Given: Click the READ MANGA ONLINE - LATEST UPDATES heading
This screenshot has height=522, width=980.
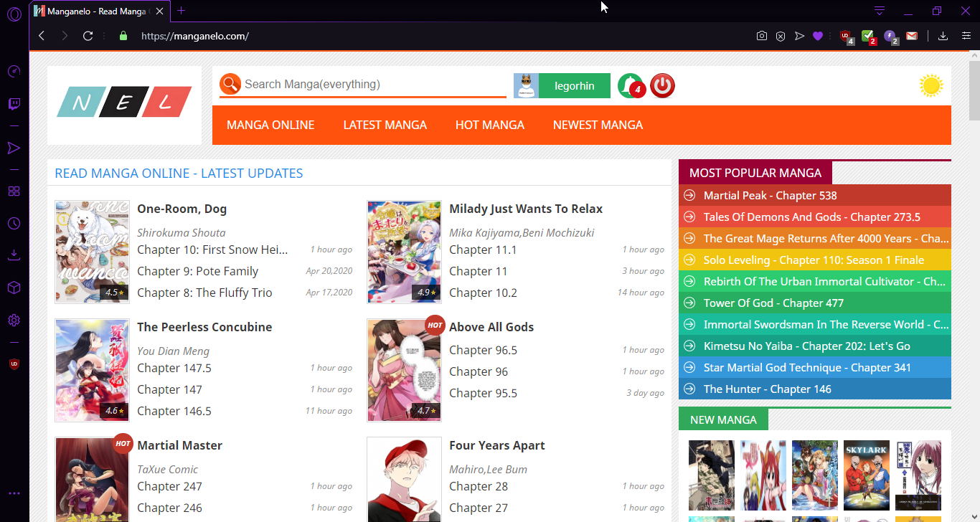Looking at the screenshot, I should [x=179, y=173].
